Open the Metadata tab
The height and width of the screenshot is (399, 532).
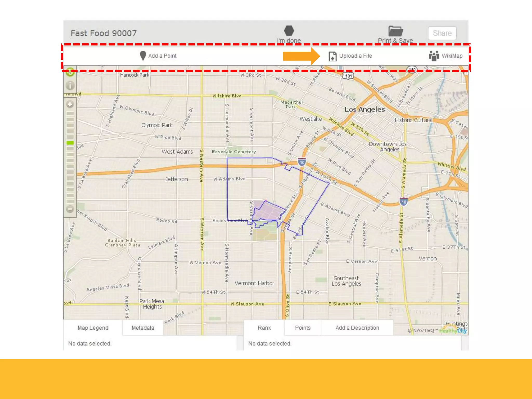pos(143,328)
